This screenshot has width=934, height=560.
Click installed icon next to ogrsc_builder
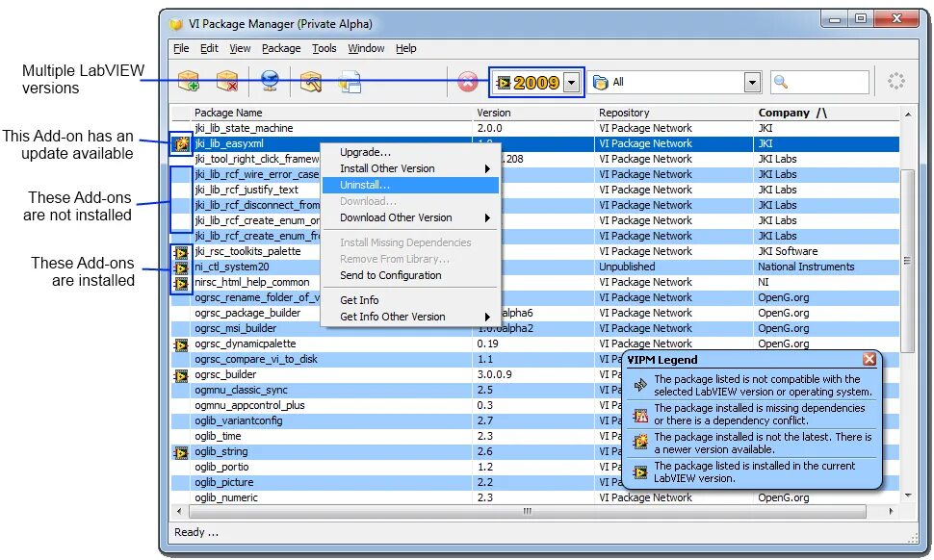click(181, 375)
